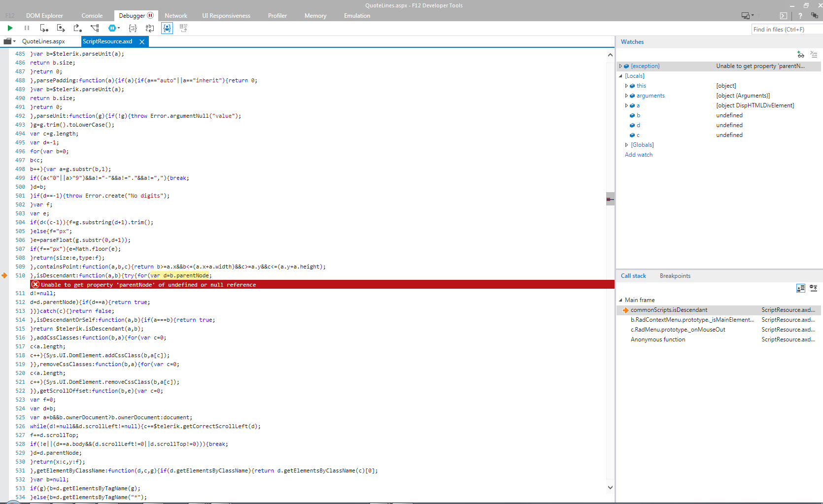Toggle Word wrap icon
Viewport: 823px width, 504px height.
coord(149,28)
